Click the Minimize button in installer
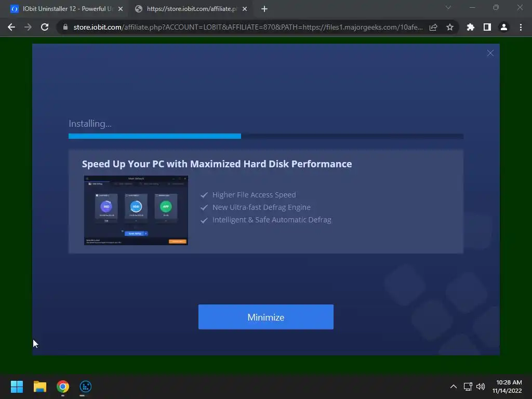The image size is (532, 399). [265, 317]
